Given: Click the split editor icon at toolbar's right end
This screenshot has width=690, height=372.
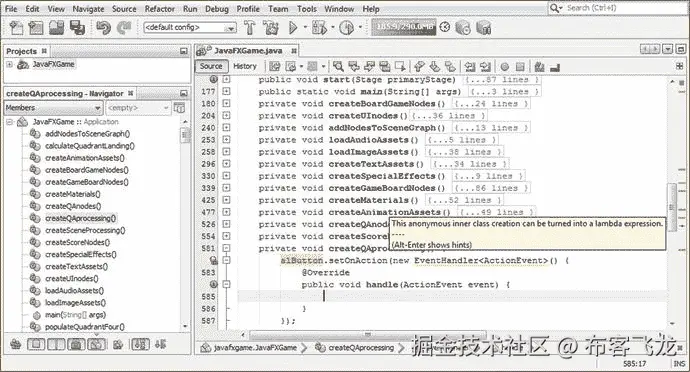Looking at the screenshot, I should click(x=679, y=66).
